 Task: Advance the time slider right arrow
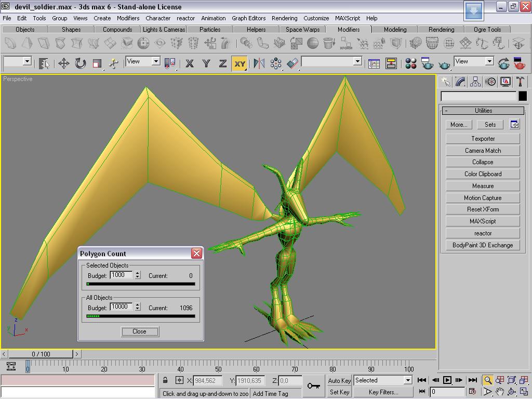(x=77, y=354)
